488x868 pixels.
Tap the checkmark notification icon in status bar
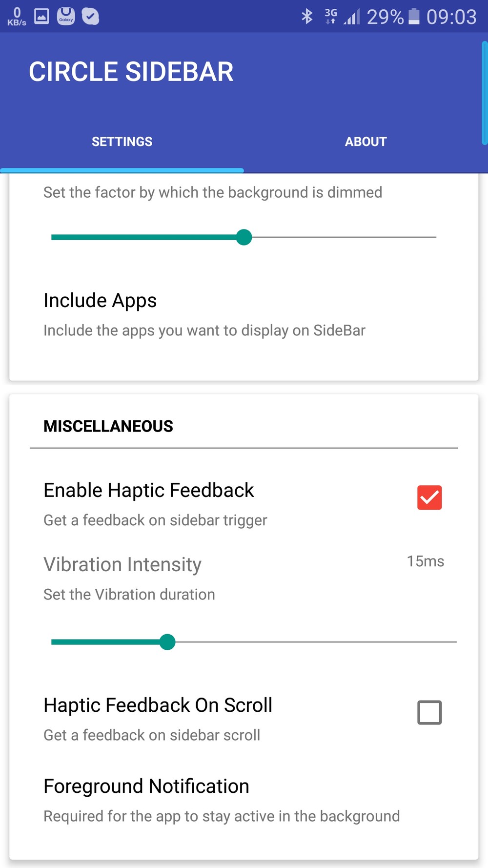coord(90,16)
